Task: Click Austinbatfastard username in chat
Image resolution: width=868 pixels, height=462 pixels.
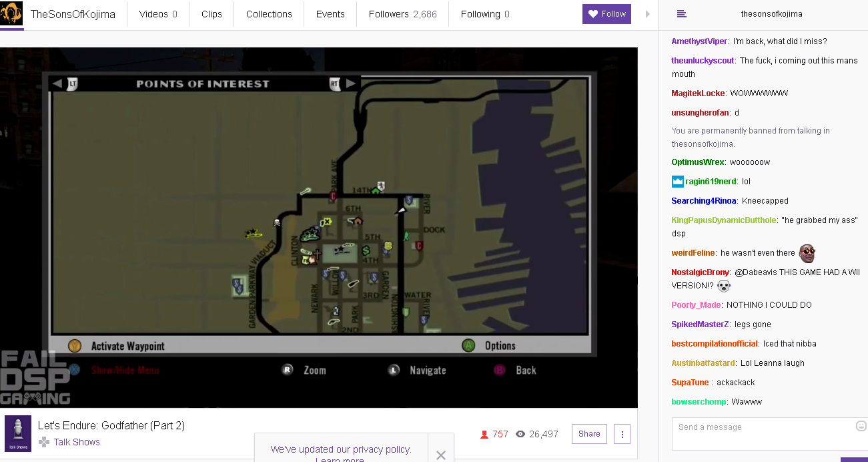Action: pos(704,363)
